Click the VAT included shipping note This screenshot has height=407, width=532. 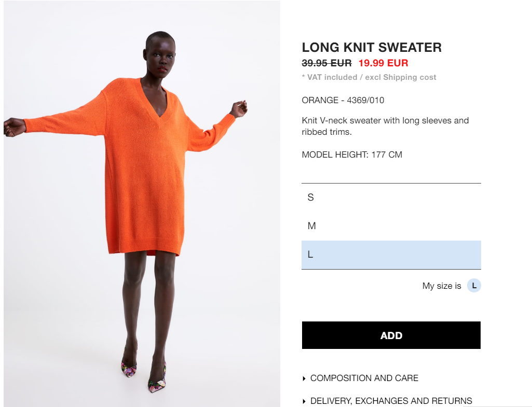369,77
